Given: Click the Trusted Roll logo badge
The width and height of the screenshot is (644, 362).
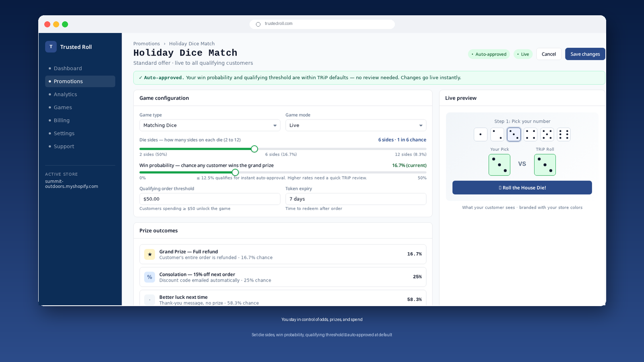Looking at the screenshot, I should pyautogui.click(x=51, y=47).
